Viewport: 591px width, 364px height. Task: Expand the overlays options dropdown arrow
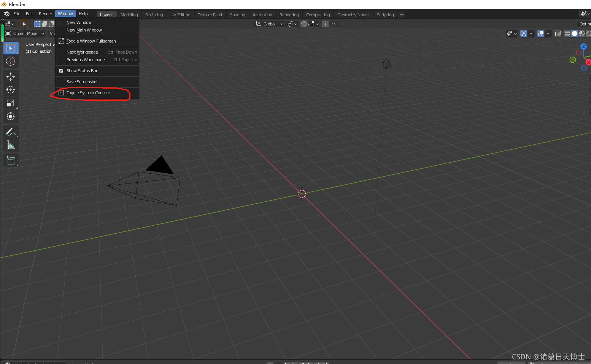pos(548,33)
